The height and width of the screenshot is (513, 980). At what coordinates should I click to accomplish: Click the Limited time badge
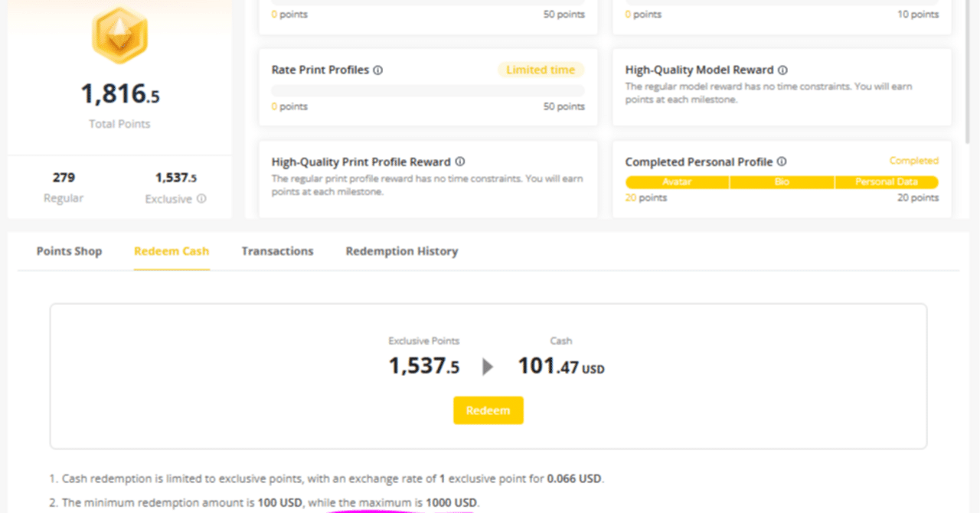[x=541, y=70]
